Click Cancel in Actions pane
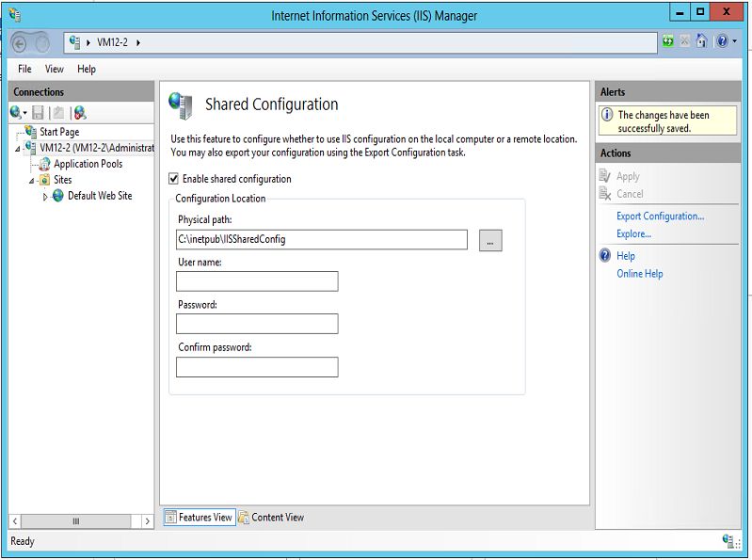The image size is (752, 560). pos(630,194)
